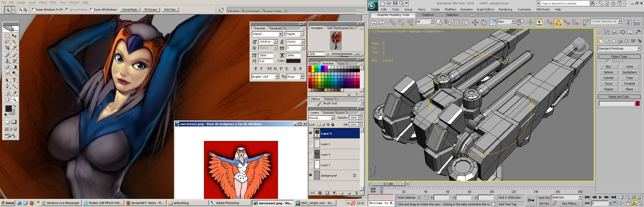The image size is (644, 207).
Task: Open the Modify panel tab in 3ds Max
Action: [x=607, y=32]
